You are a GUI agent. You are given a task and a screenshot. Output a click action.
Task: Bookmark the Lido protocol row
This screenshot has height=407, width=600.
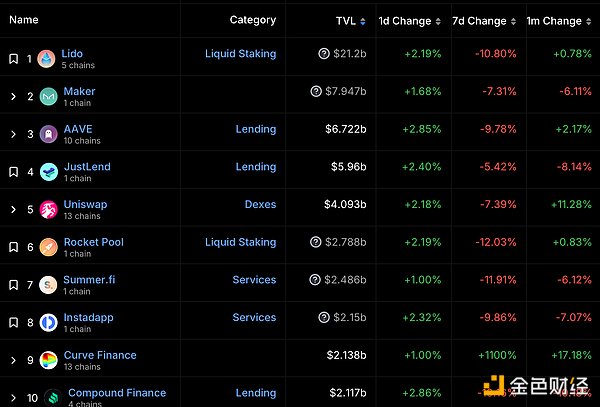(13, 59)
